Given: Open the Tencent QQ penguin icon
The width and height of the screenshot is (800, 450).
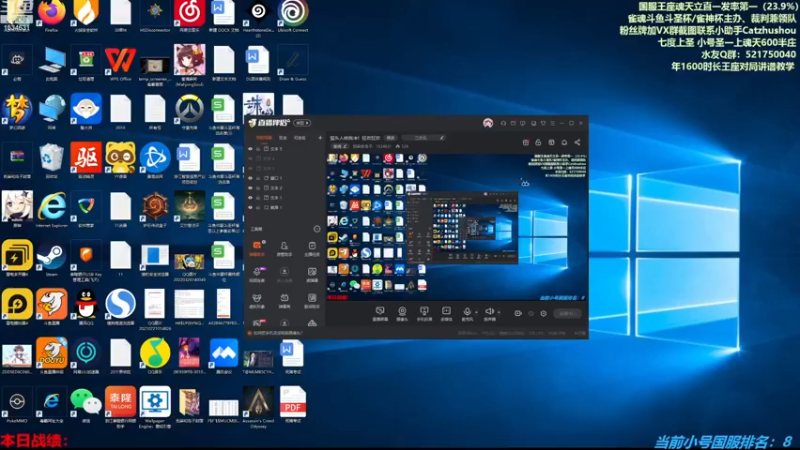Looking at the screenshot, I should 86,305.
